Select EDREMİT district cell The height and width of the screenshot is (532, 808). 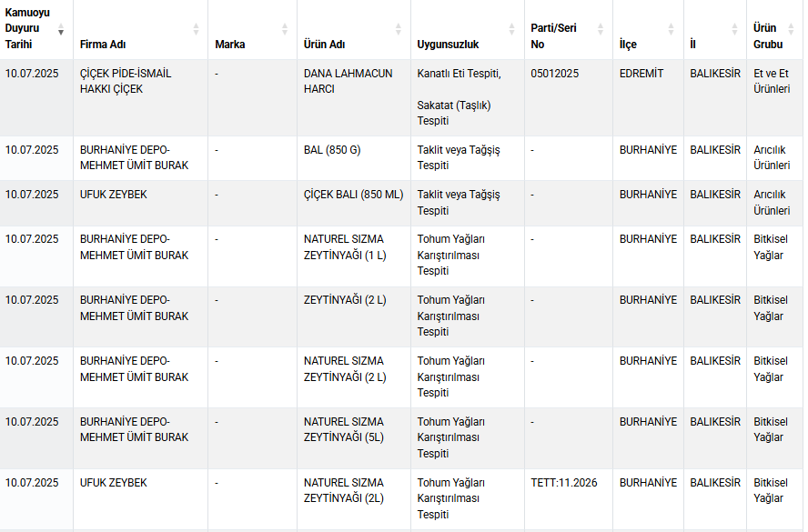pyautogui.click(x=648, y=98)
